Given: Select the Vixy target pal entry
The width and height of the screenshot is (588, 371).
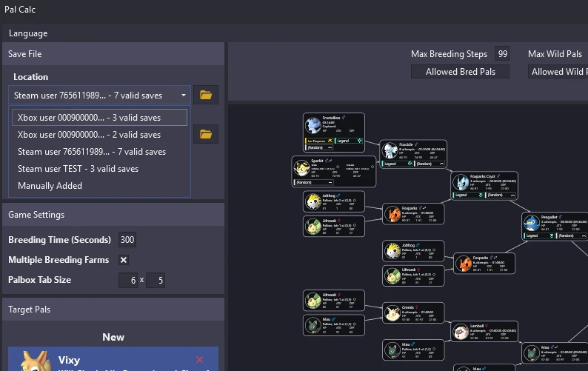Looking at the screenshot, I should pos(113,359).
